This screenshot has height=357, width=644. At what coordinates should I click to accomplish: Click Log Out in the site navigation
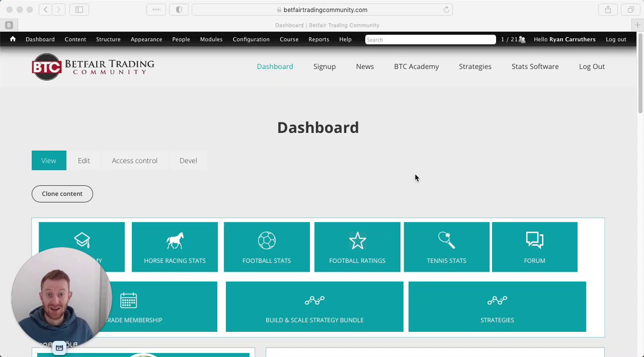click(592, 66)
